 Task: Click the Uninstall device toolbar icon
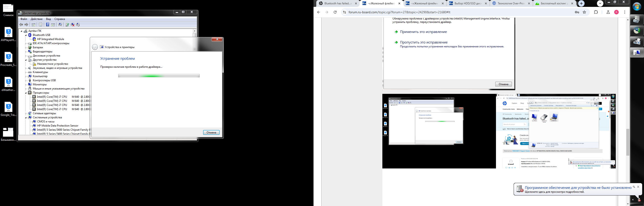click(73, 24)
